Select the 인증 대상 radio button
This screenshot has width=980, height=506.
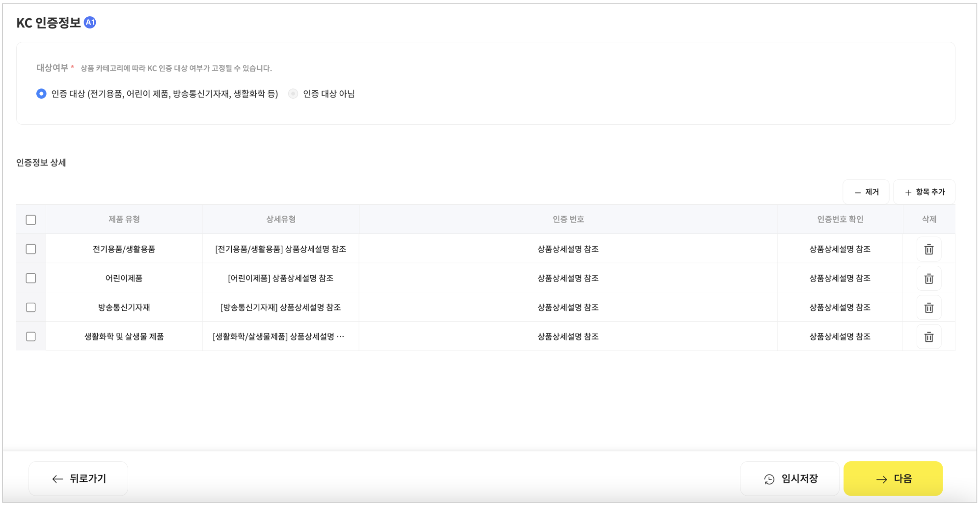pyautogui.click(x=42, y=94)
